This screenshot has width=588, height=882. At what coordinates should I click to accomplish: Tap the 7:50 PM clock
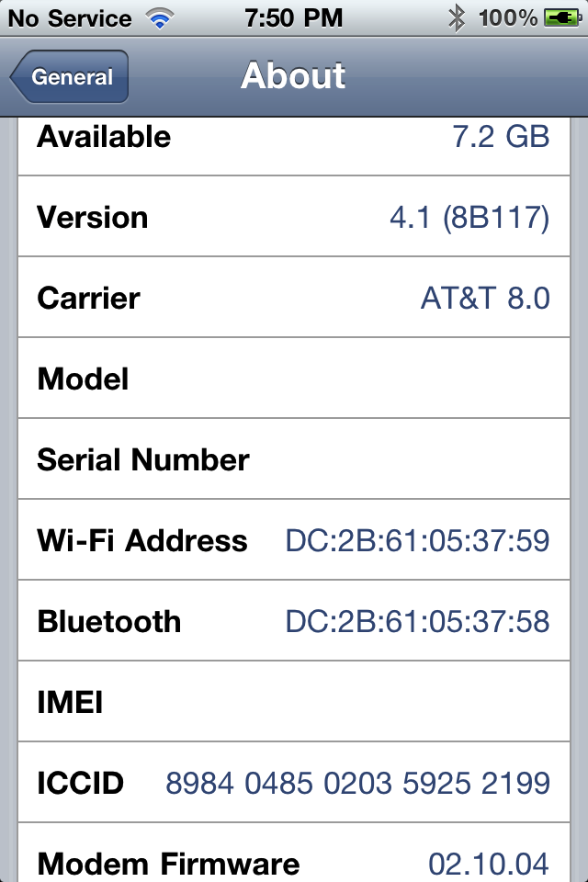[x=294, y=18]
